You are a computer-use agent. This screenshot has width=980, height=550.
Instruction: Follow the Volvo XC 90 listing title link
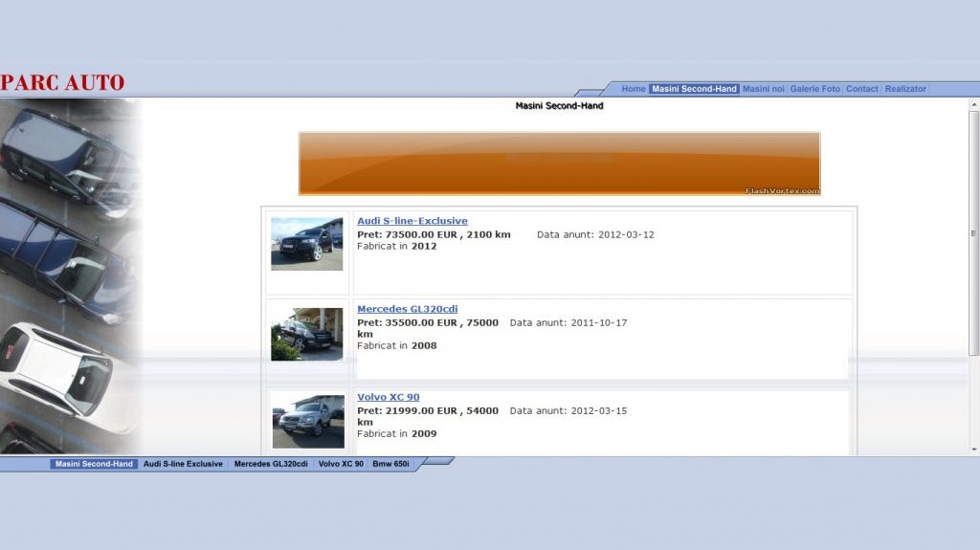[x=388, y=397]
